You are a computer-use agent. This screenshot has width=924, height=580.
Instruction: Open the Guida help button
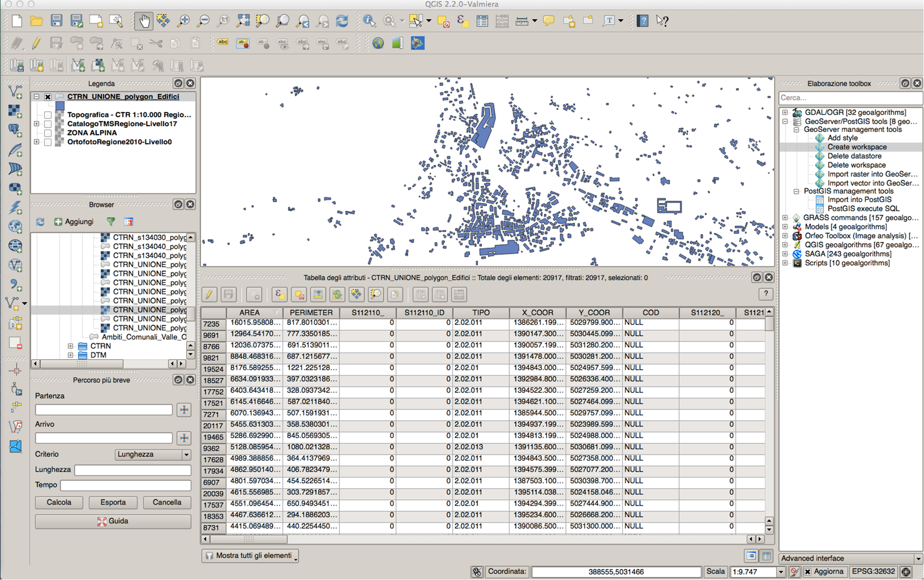pyautogui.click(x=113, y=521)
